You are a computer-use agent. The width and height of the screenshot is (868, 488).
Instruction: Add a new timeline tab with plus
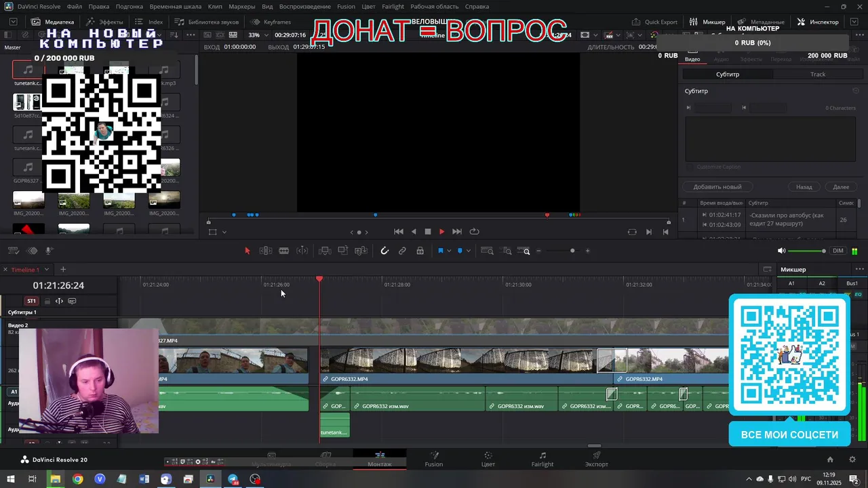(x=63, y=270)
